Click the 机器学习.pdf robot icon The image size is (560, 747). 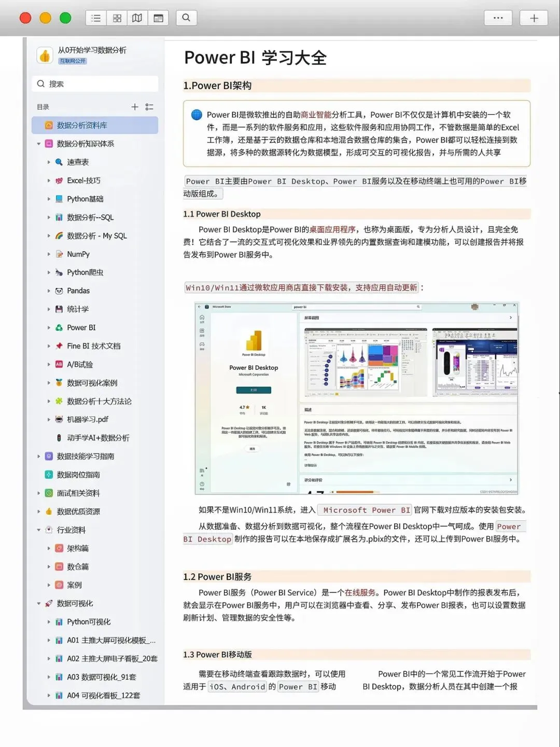click(x=59, y=420)
